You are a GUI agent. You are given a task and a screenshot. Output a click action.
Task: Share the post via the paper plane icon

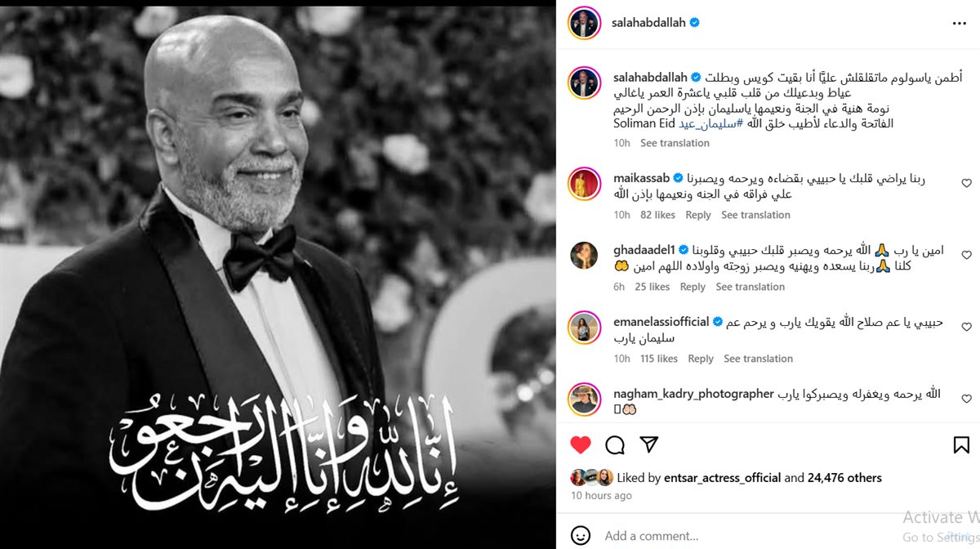pos(649,445)
